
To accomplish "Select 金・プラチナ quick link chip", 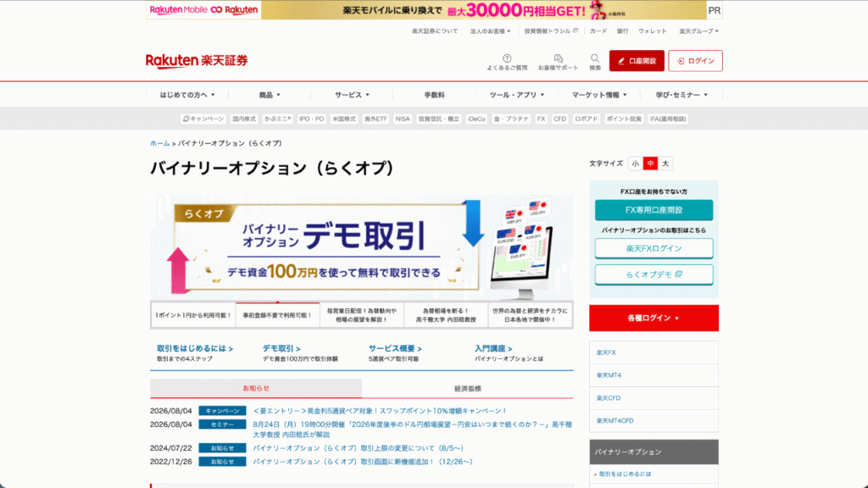I will 511,119.
